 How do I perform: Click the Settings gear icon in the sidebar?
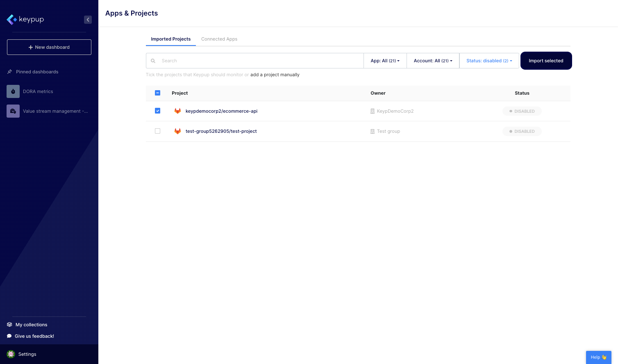[11, 354]
